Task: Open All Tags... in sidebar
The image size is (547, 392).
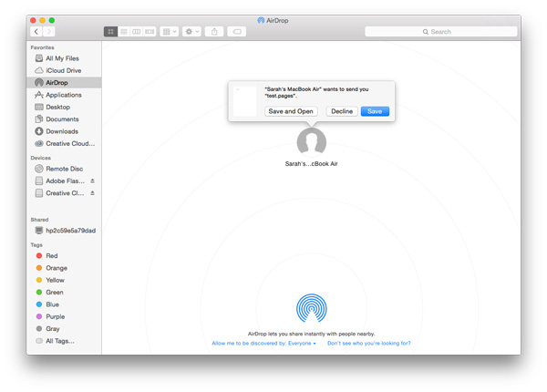Action: pyautogui.click(x=64, y=341)
